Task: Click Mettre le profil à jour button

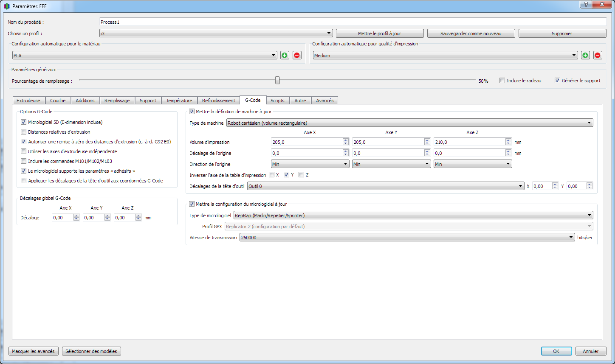Action: (x=379, y=34)
